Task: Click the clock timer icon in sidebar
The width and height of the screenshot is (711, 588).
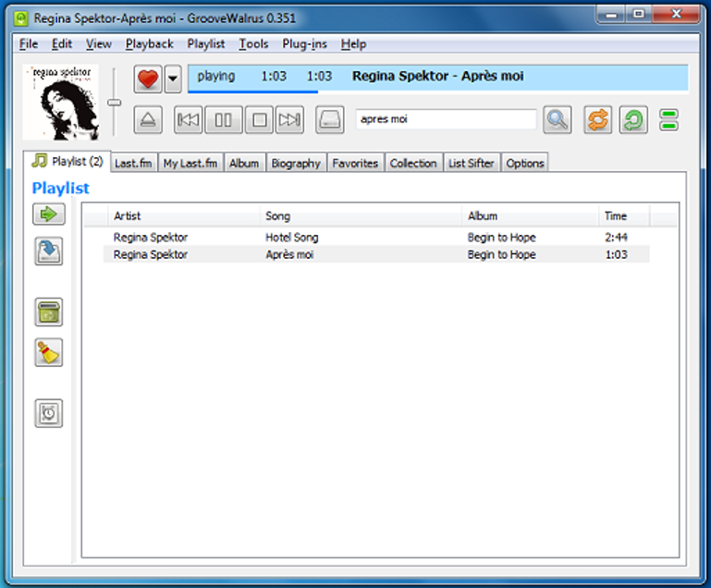Action: (x=48, y=413)
